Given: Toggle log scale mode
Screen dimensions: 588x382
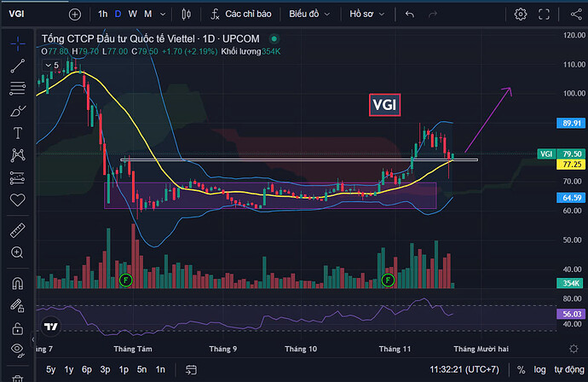Looking at the screenshot, I should [x=539, y=369].
